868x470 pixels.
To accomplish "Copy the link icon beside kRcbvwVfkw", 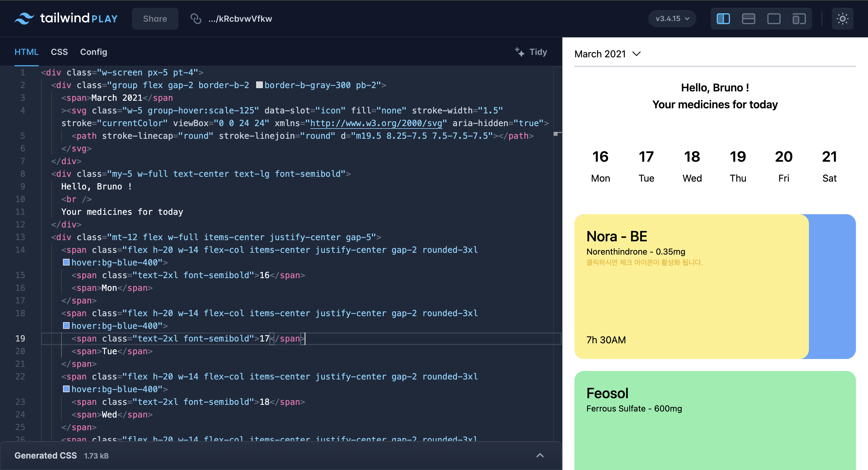I will (195, 18).
